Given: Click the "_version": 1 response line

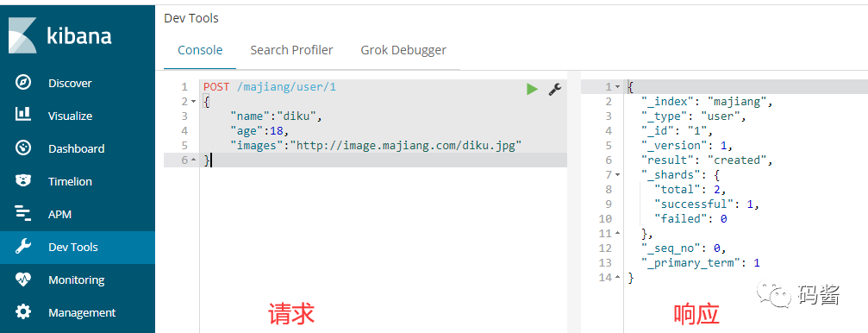Looking at the screenshot, I should 687,145.
